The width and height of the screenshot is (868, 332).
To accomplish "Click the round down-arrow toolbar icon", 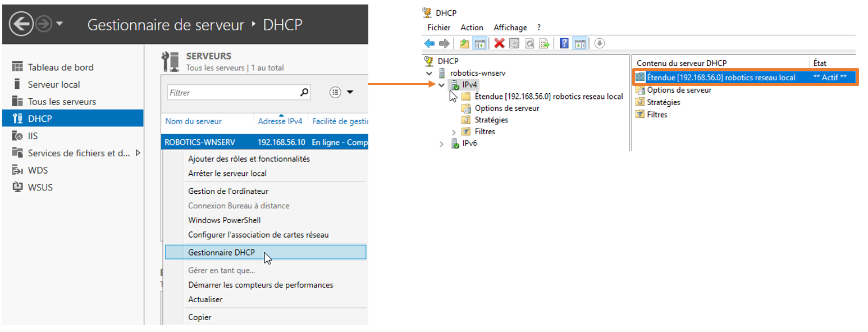I will [x=600, y=43].
